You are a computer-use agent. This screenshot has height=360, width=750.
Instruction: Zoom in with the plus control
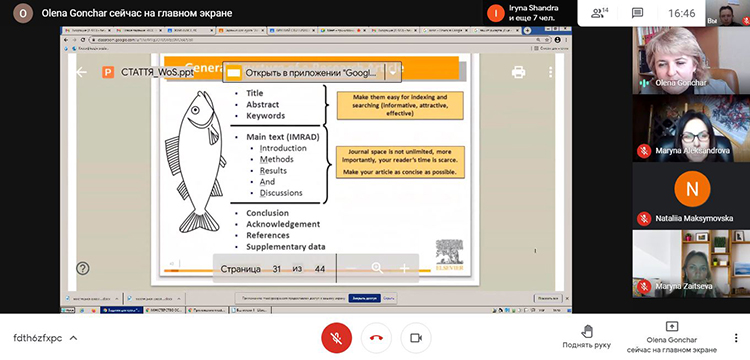point(405,269)
